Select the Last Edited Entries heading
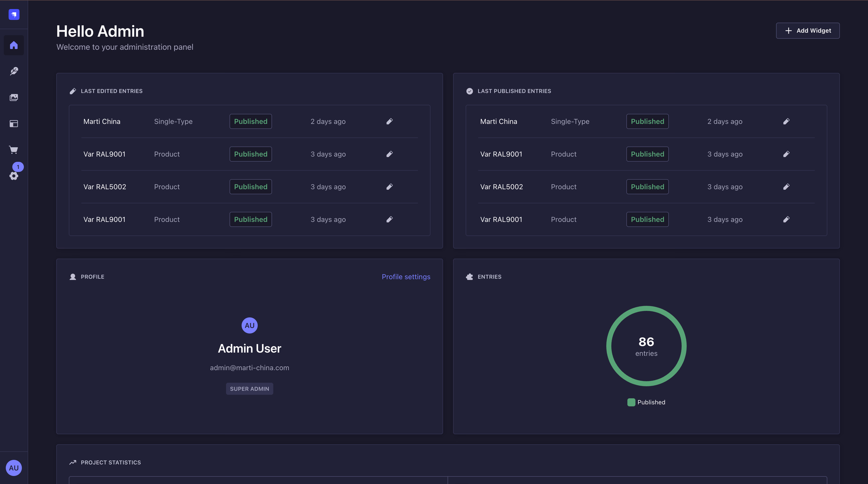Screen dimensions: 868x484 click(x=112, y=91)
